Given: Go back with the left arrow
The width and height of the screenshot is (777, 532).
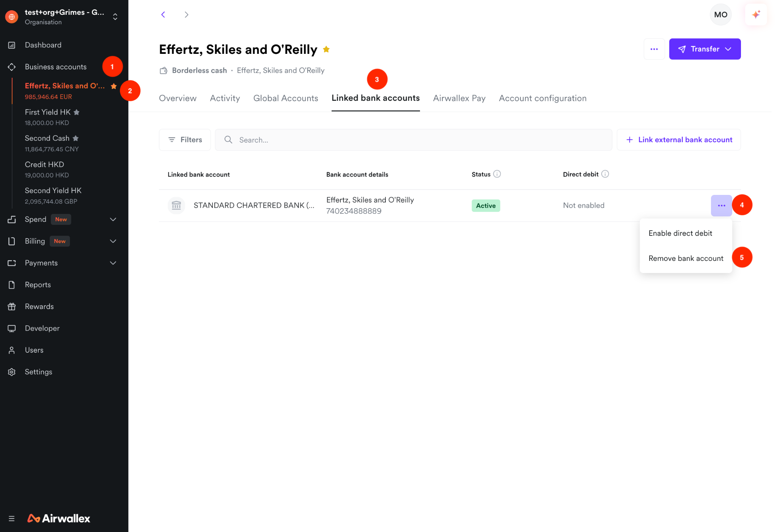Looking at the screenshot, I should [x=163, y=14].
